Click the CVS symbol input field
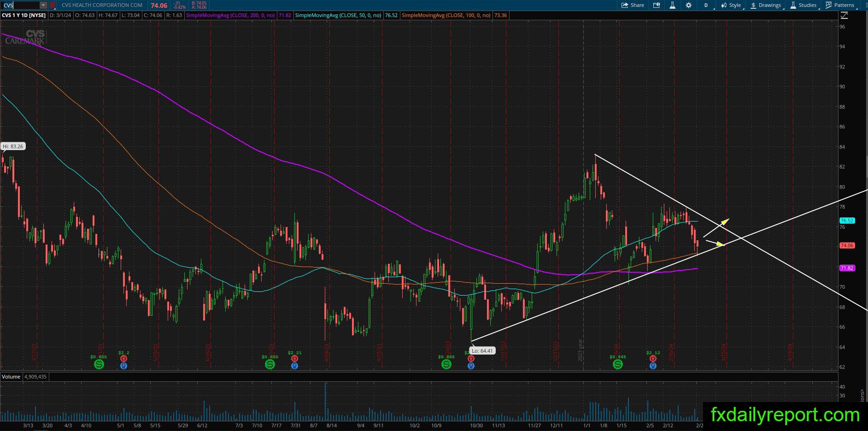The image size is (868, 431). click(x=20, y=5)
